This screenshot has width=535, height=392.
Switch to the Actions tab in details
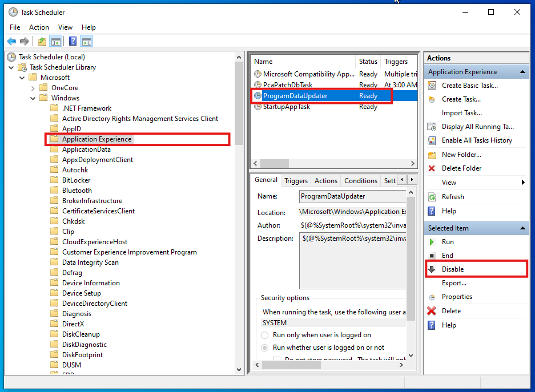tap(326, 181)
